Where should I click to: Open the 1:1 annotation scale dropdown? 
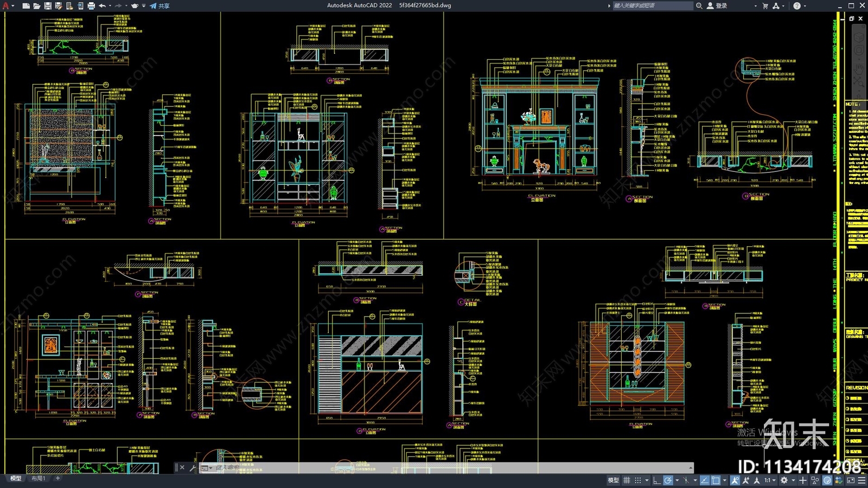(770, 480)
